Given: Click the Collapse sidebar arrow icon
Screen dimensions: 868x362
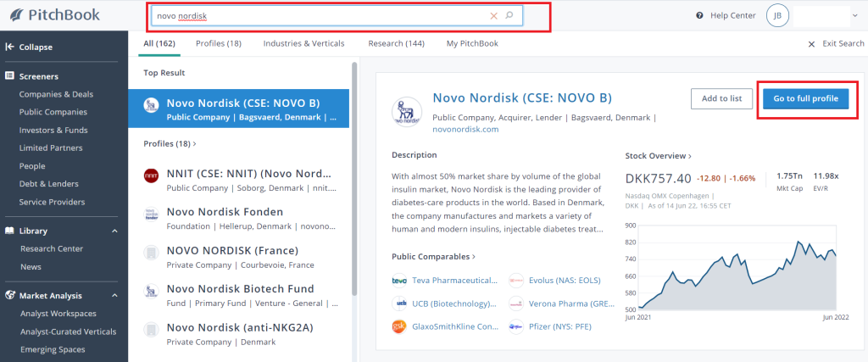Looking at the screenshot, I should coord(9,47).
